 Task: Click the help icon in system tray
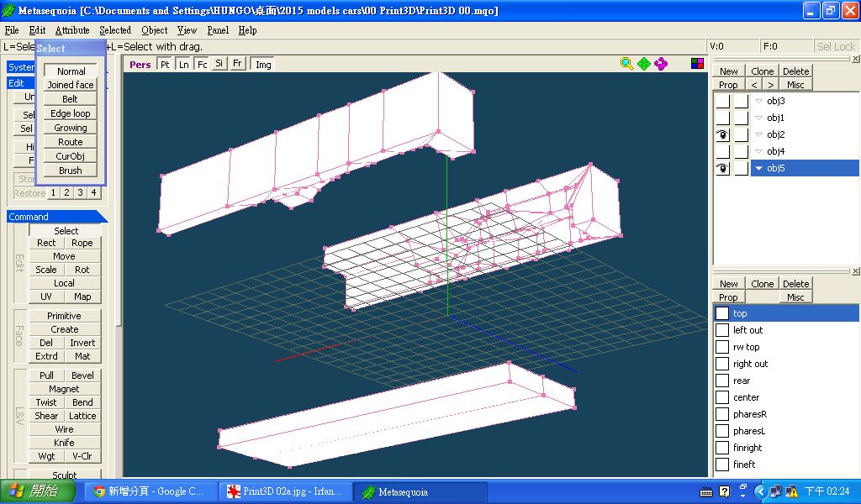tap(724, 491)
